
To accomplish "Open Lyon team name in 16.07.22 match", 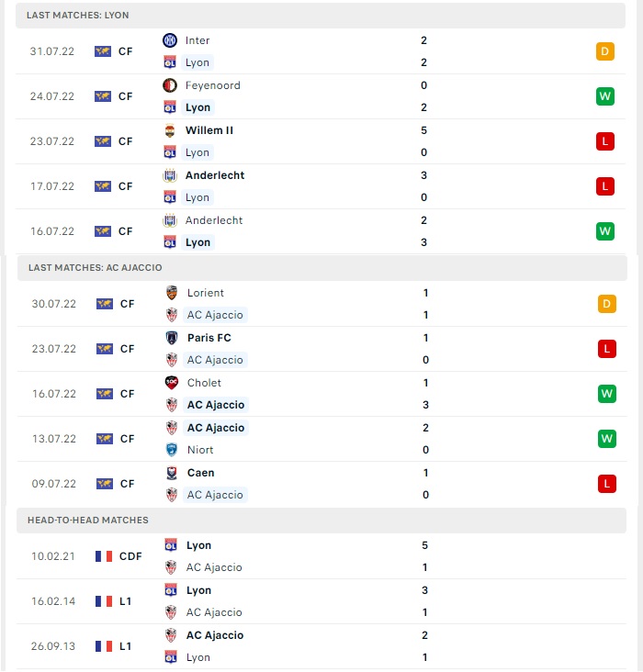I will tap(197, 242).
